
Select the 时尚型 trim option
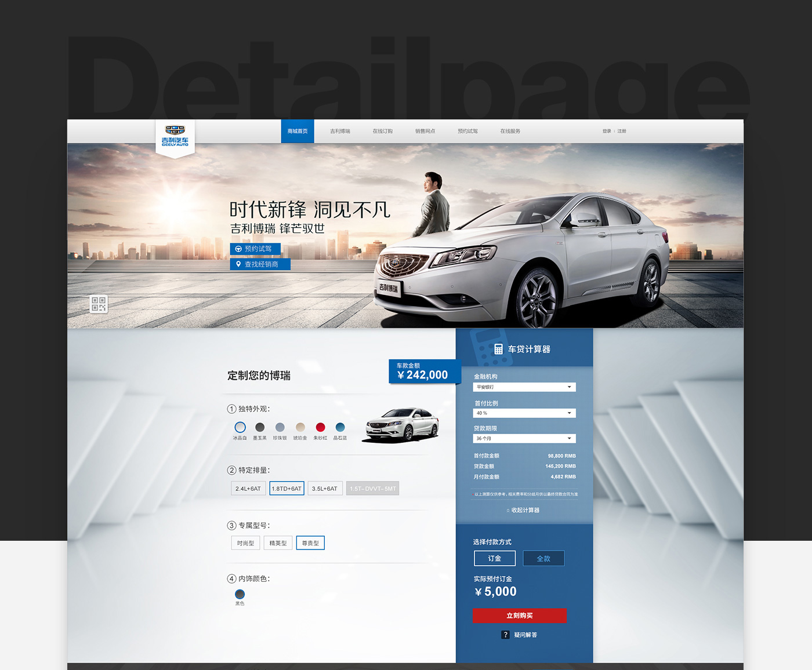(x=246, y=543)
